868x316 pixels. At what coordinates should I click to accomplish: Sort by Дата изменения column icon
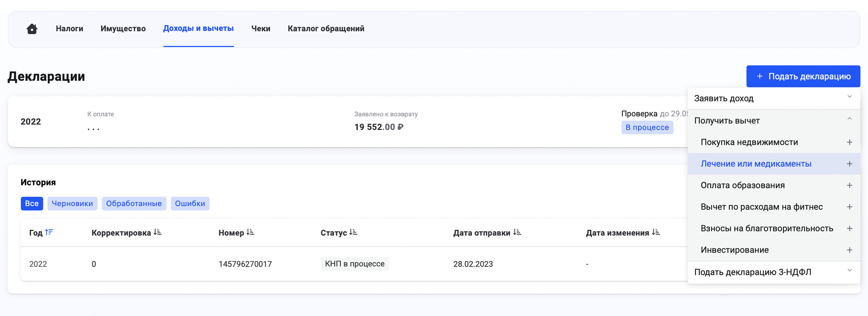[656, 232]
